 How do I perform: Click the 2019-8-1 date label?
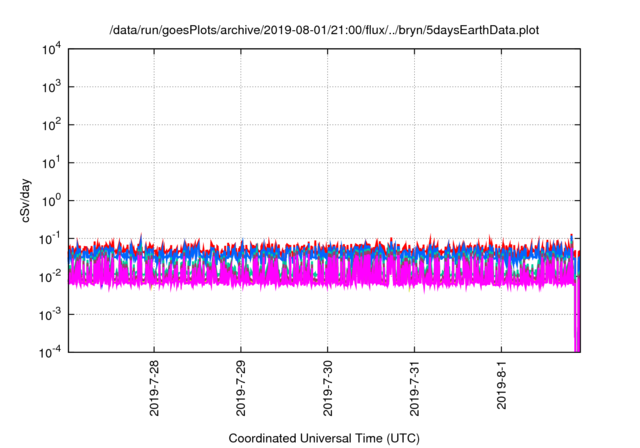pyautogui.click(x=501, y=385)
